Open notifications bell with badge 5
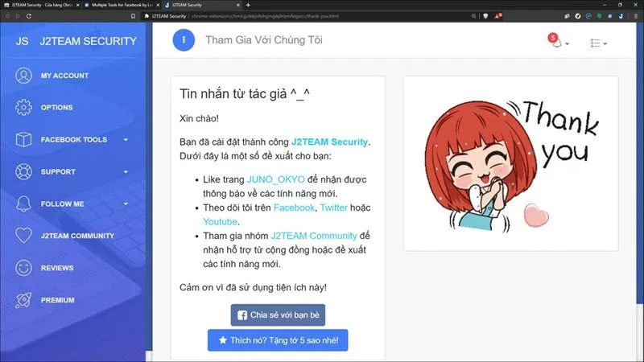The image size is (644, 362). click(555, 41)
